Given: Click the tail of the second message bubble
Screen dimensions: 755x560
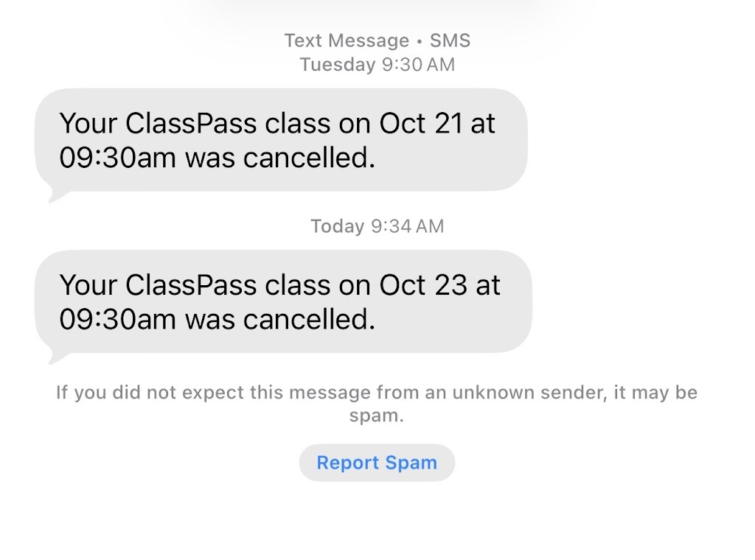Looking at the screenshot, I should coord(54,358).
